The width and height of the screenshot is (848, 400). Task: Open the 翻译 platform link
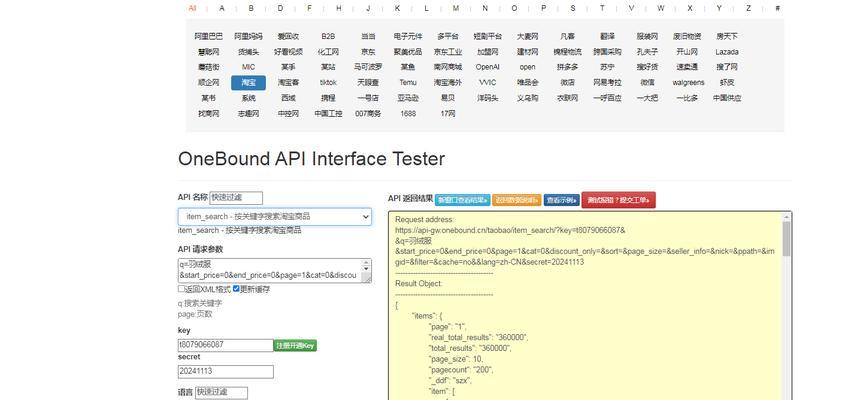(x=607, y=37)
